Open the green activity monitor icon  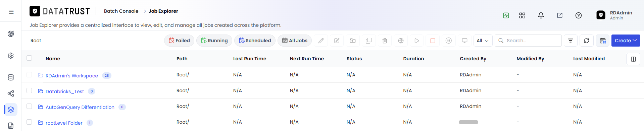(506, 15)
